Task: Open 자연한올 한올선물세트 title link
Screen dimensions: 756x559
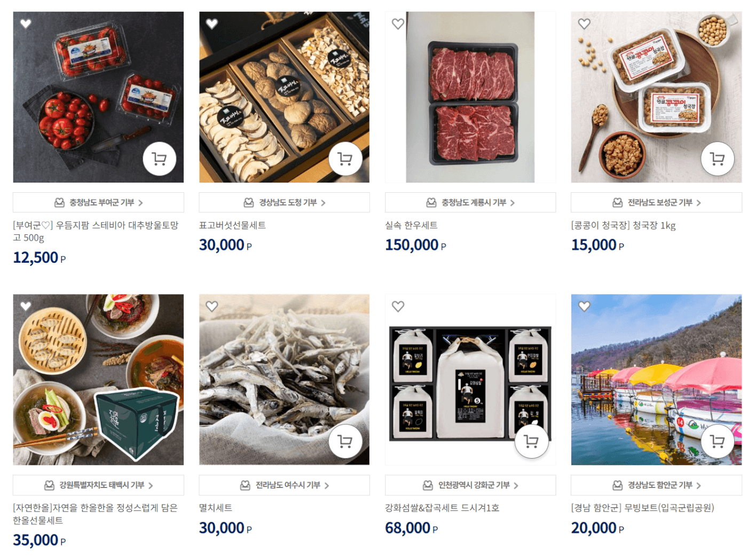Action: 95,514
